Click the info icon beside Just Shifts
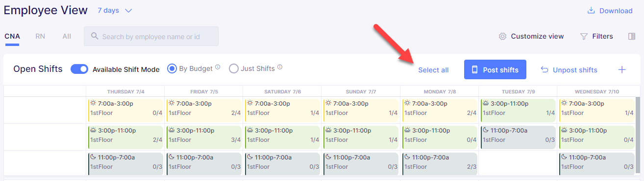 280,68
